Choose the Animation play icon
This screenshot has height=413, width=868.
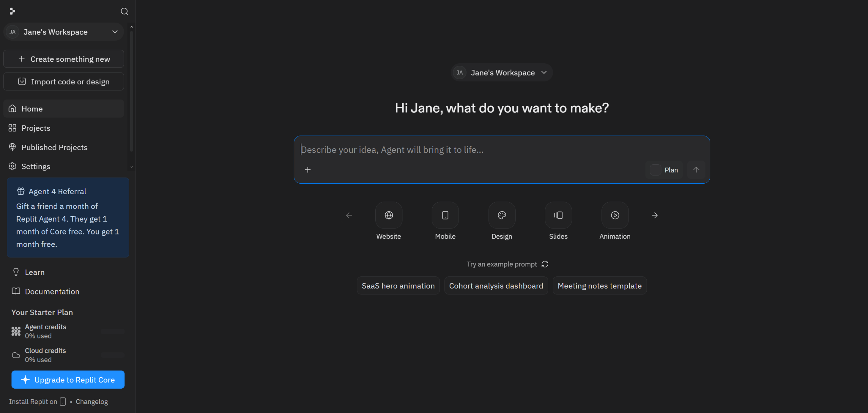615,215
